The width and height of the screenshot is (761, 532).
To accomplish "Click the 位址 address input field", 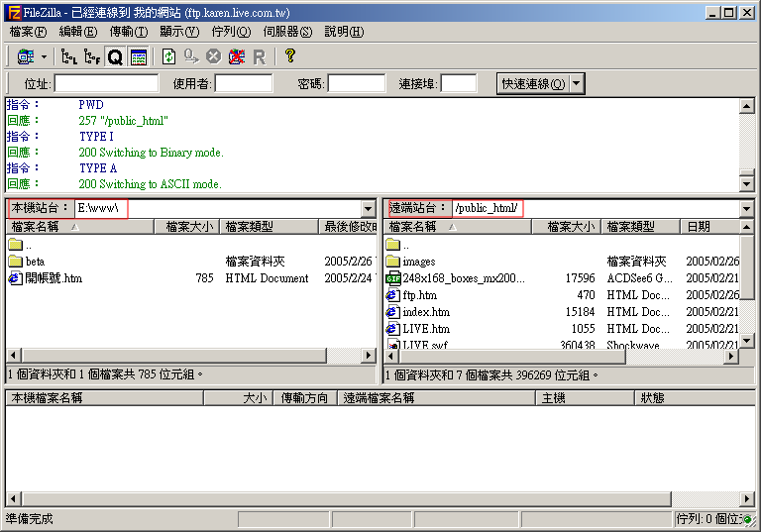I will pyautogui.click(x=106, y=83).
